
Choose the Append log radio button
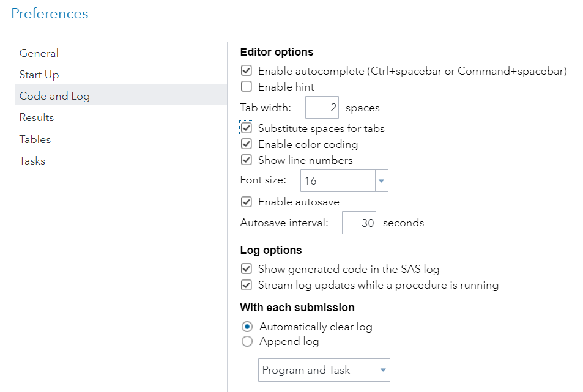(x=247, y=341)
